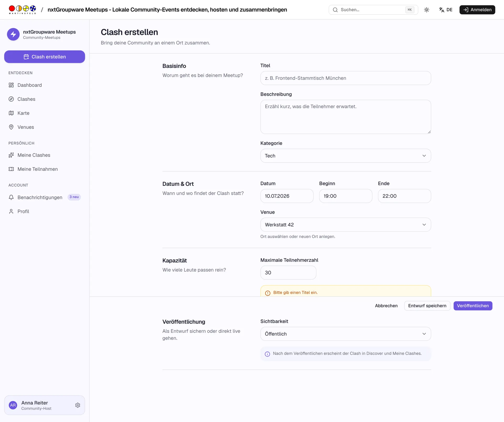Click the Abbrechen link

pos(386,306)
